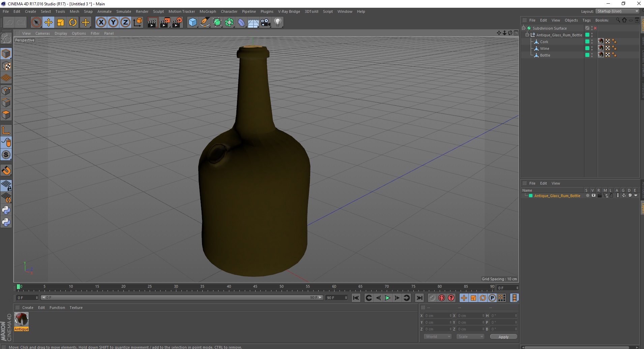Select the Antique material thumbnail

point(21,319)
